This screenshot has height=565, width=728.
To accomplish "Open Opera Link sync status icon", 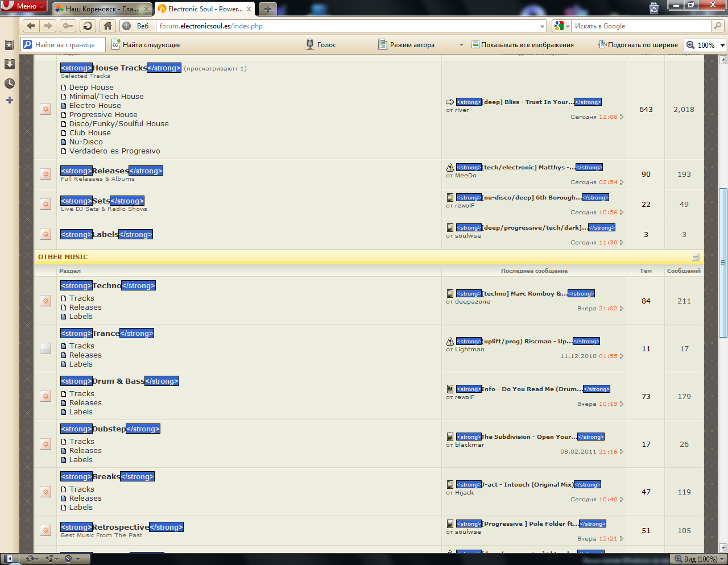I will pos(31,559).
